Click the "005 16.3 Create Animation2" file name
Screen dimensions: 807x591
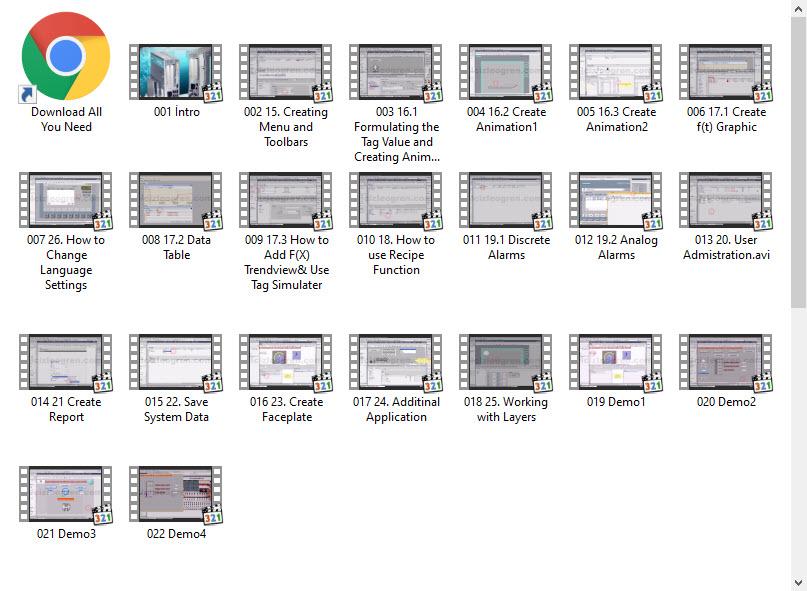click(x=617, y=119)
